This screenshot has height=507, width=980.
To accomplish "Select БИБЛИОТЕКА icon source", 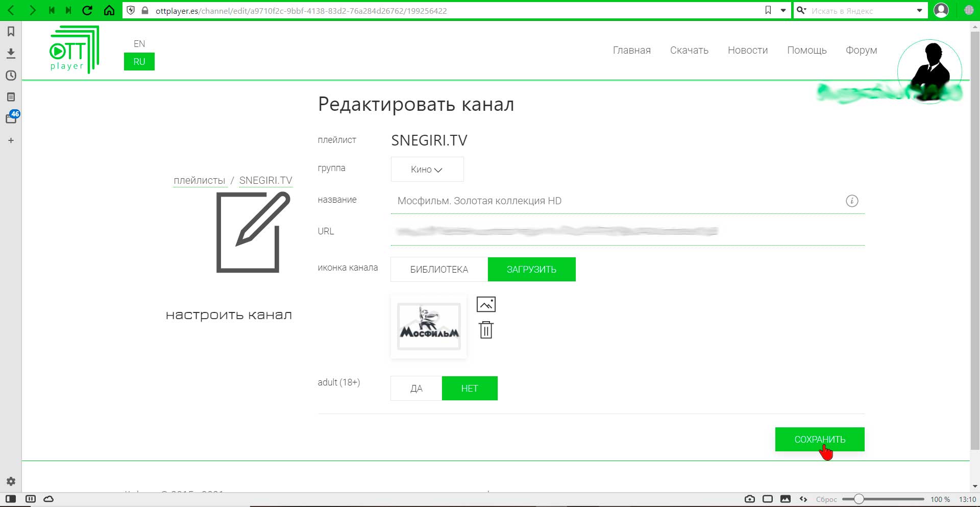I will (x=439, y=269).
